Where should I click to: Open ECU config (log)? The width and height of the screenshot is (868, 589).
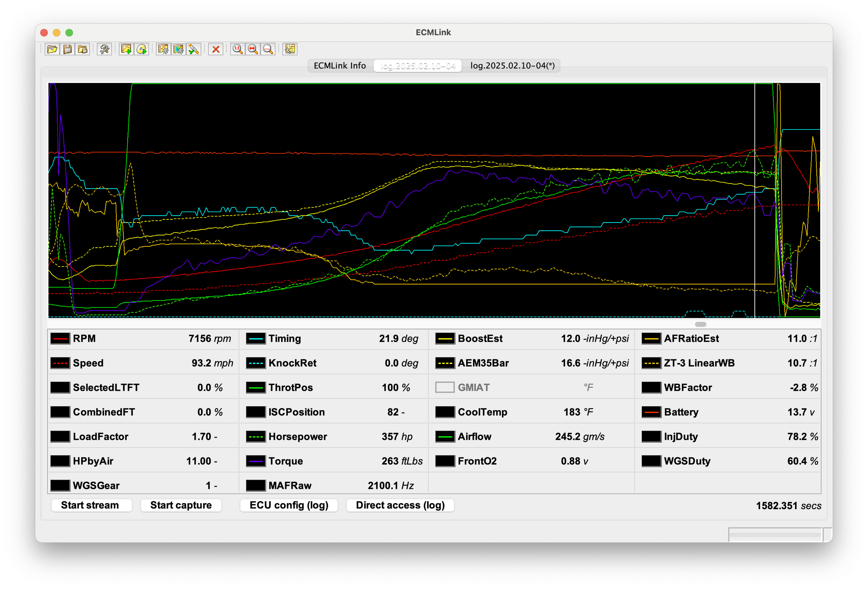pyautogui.click(x=289, y=505)
